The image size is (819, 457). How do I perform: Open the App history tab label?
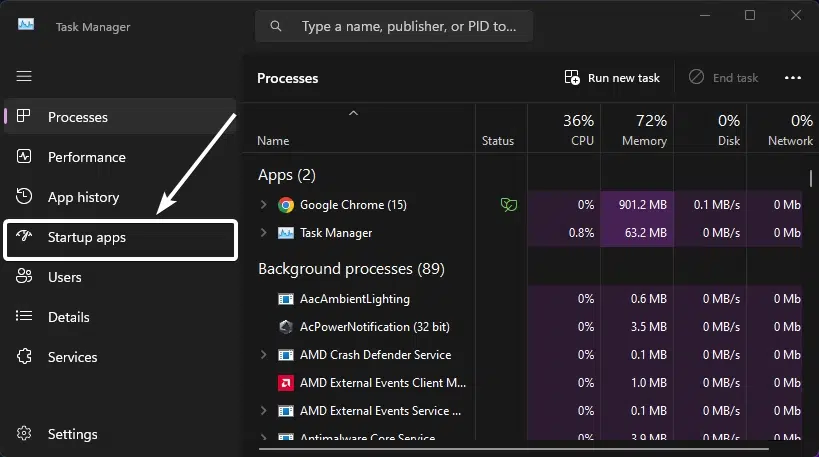(x=84, y=197)
